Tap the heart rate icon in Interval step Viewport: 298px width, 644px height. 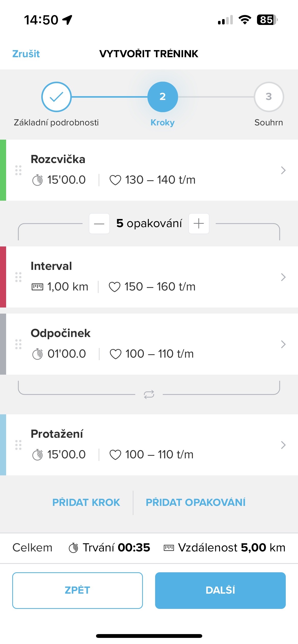(115, 287)
